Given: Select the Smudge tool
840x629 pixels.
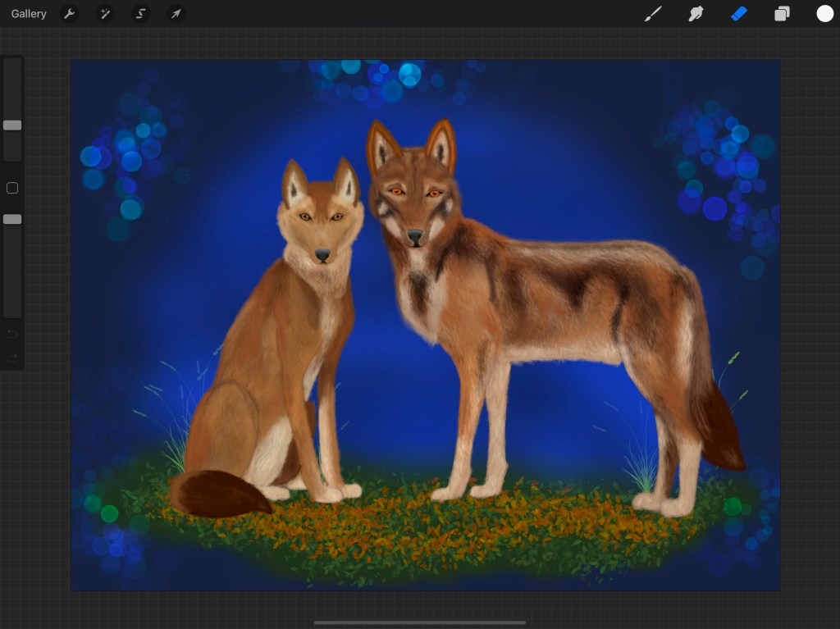Looking at the screenshot, I should (x=696, y=14).
